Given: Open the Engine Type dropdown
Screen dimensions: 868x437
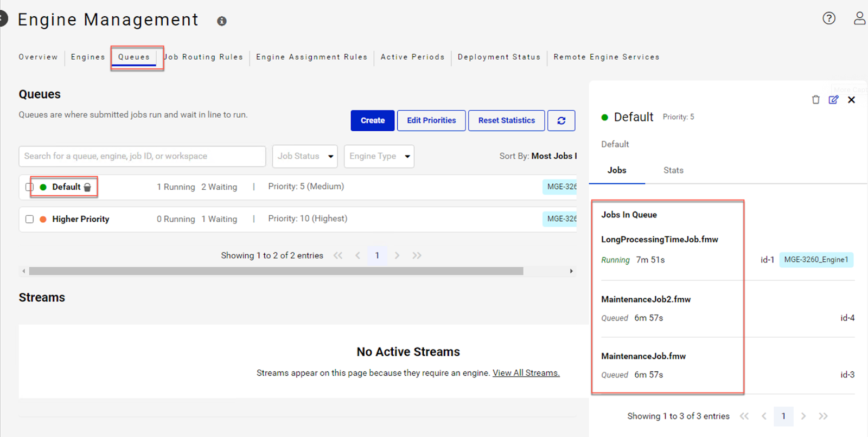Looking at the screenshot, I should (x=379, y=156).
